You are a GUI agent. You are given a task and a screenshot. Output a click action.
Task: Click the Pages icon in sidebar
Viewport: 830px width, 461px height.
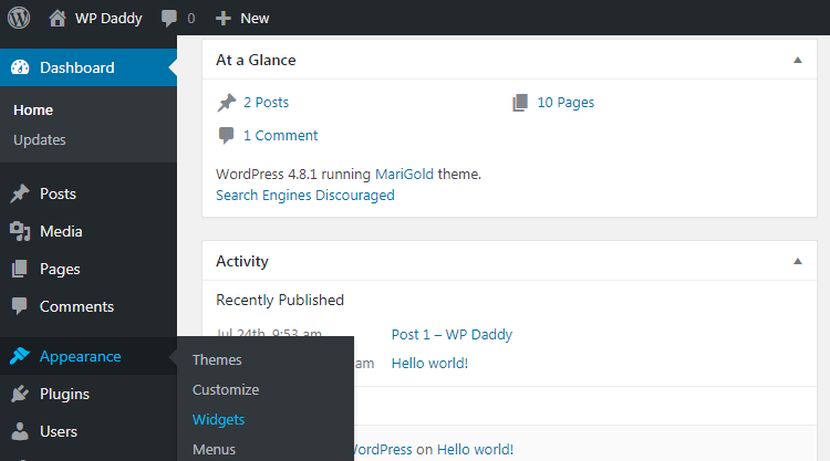(20, 269)
